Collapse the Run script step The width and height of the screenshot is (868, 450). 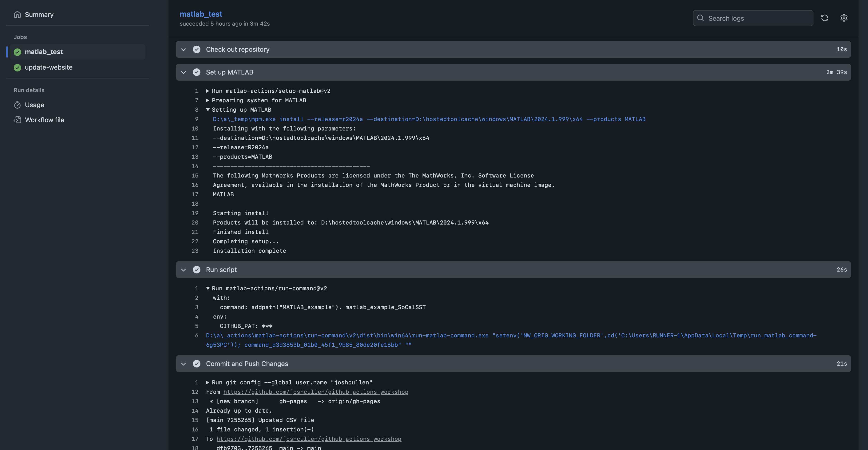183,270
